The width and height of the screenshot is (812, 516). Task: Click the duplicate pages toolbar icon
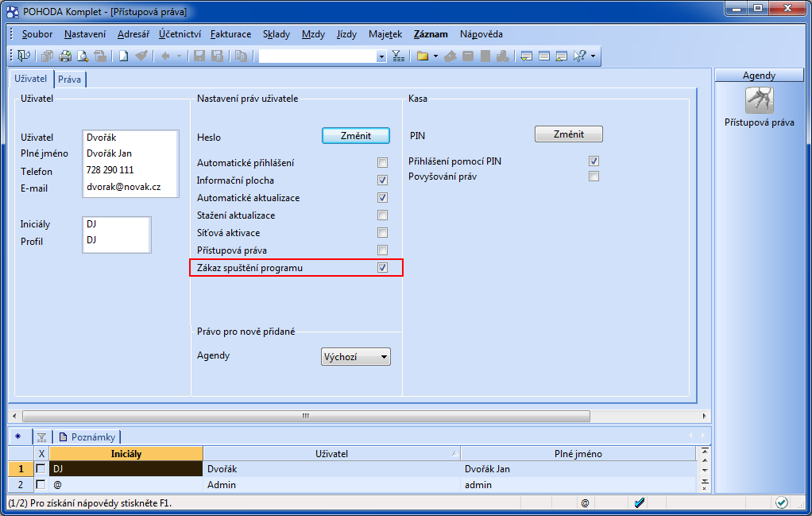click(240, 56)
